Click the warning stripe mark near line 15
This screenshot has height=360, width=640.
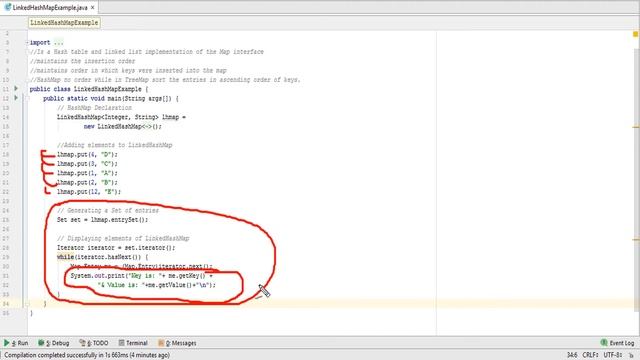click(x=636, y=127)
